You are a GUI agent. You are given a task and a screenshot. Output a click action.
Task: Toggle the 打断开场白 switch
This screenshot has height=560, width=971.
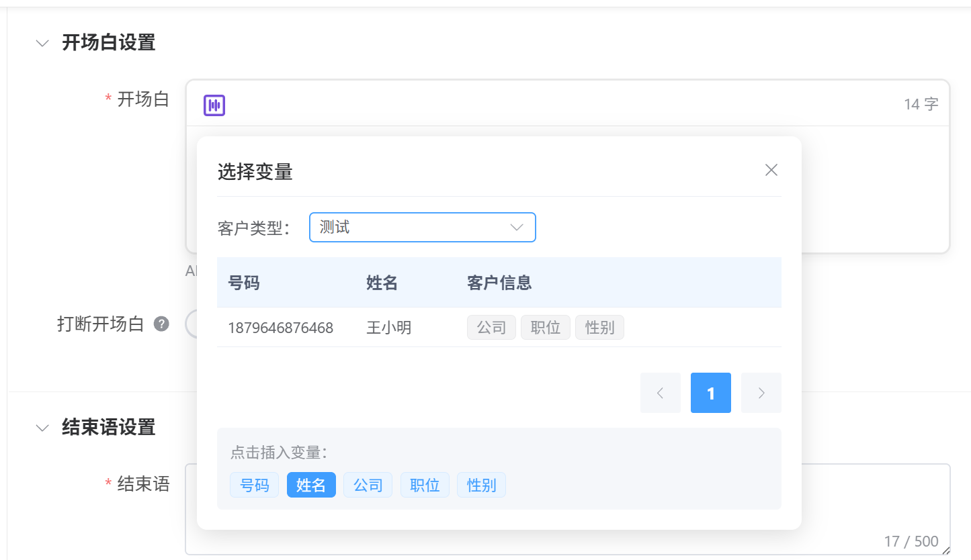pyautogui.click(x=191, y=324)
